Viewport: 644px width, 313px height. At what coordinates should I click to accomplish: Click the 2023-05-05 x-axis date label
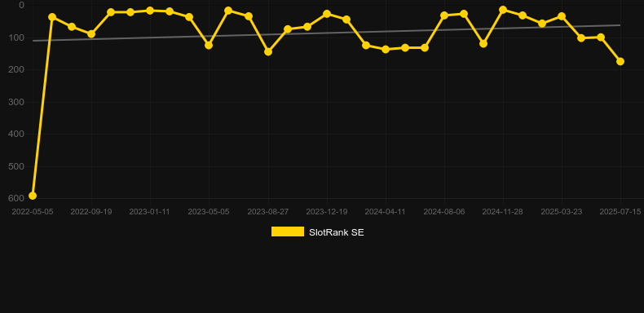209,212
